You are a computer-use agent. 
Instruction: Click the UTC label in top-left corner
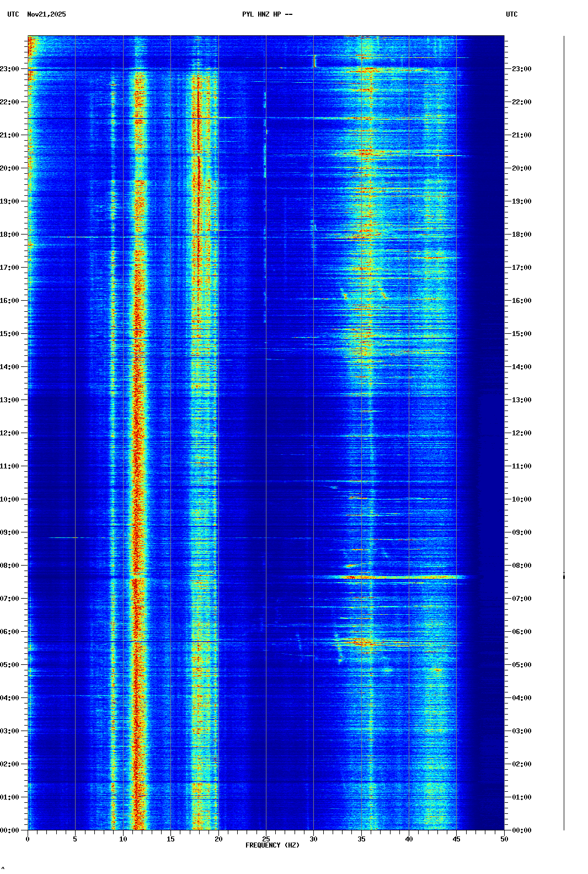coord(13,14)
